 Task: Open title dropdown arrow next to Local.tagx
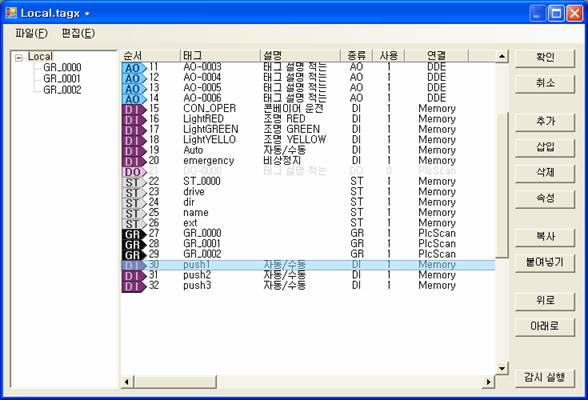click(x=87, y=14)
